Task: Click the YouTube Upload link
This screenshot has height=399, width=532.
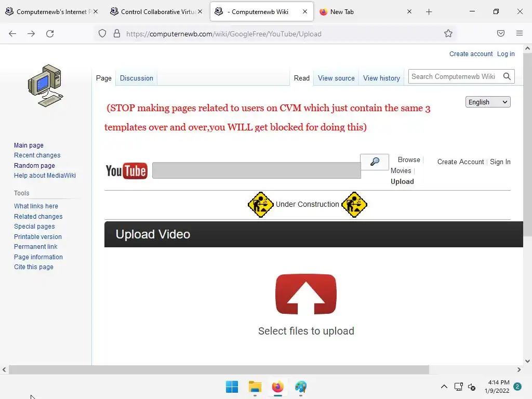Action: (x=402, y=181)
